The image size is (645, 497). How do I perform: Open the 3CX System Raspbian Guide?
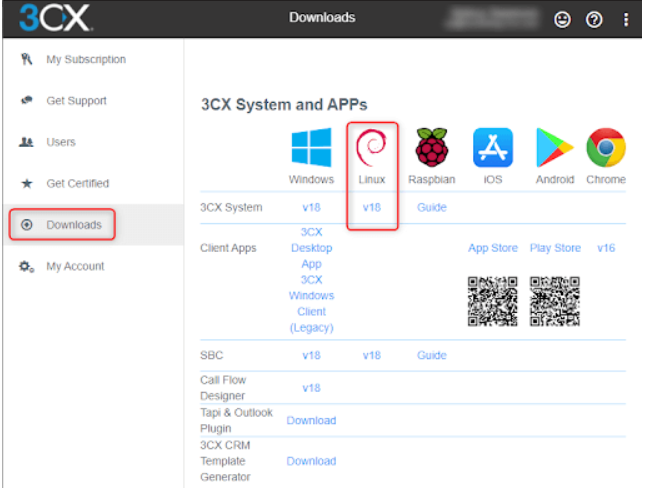pyautogui.click(x=432, y=207)
